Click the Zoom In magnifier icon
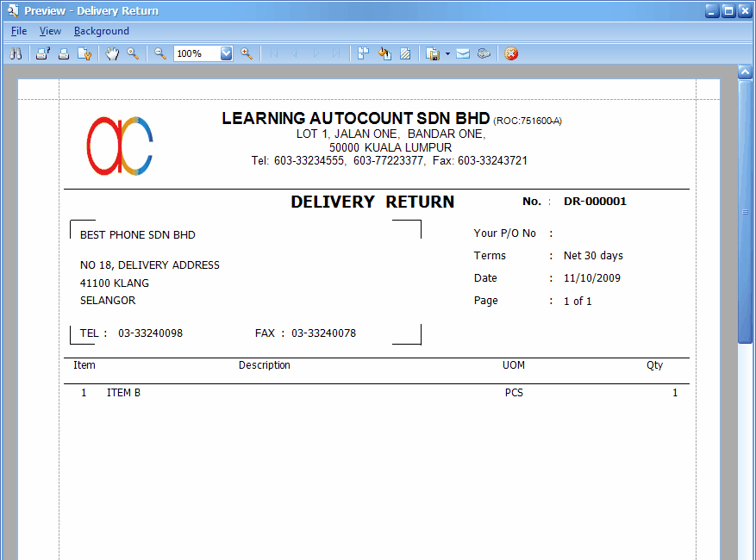Screen dimensions: 756x560 click(x=247, y=53)
